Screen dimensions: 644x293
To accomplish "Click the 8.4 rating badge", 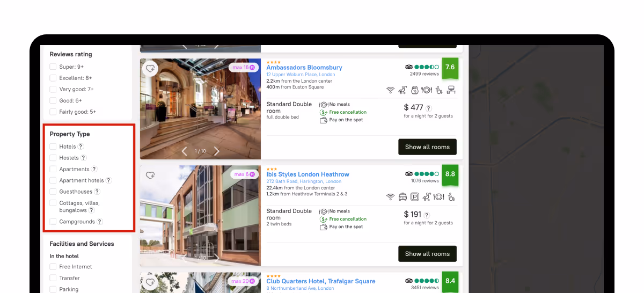I will [x=450, y=281].
